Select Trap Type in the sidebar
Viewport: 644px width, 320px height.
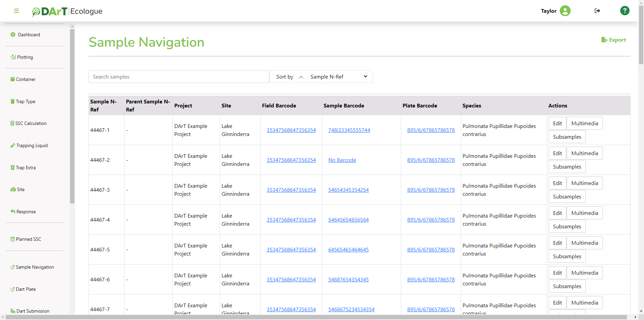[x=25, y=101]
